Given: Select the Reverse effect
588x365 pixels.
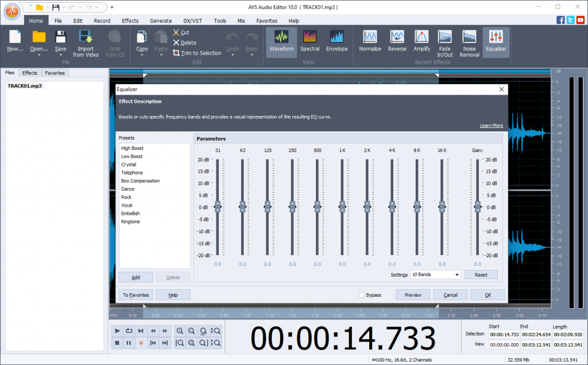Looking at the screenshot, I should pos(397,42).
